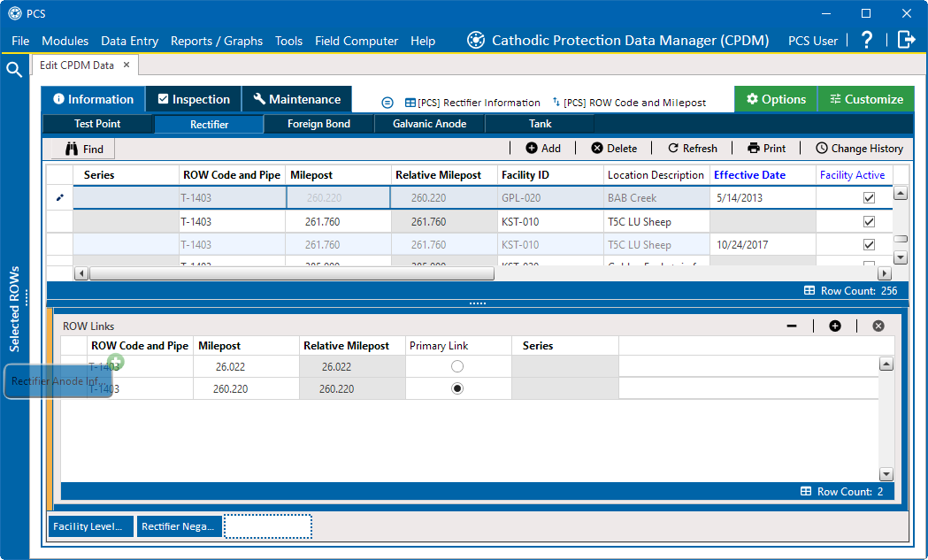Image resolution: width=928 pixels, height=560 pixels.
Task: Sort by Effective Date column header
Action: pos(763,174)
